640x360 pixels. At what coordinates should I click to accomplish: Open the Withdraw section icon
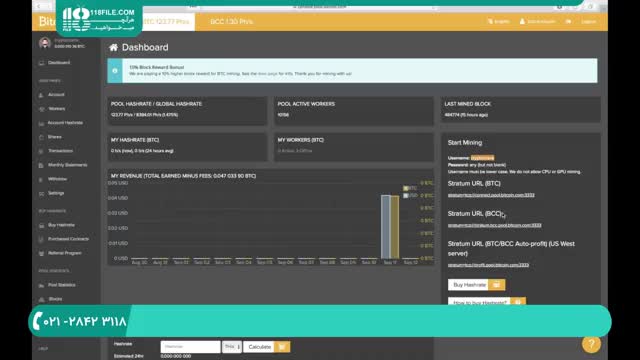tap(41, 179)
